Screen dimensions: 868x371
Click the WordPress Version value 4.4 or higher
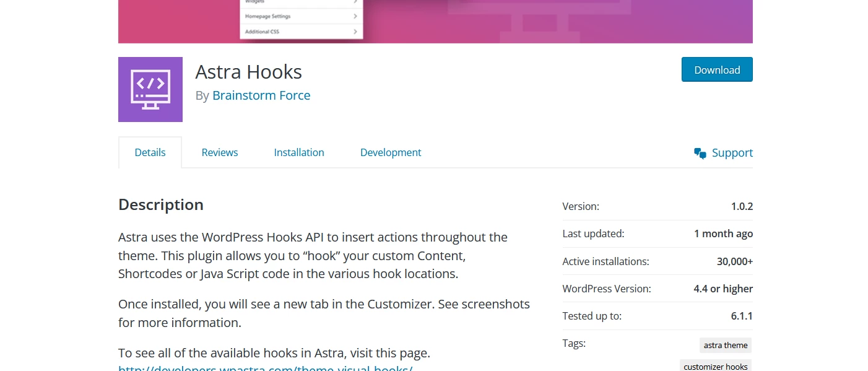tap(723, 289)
